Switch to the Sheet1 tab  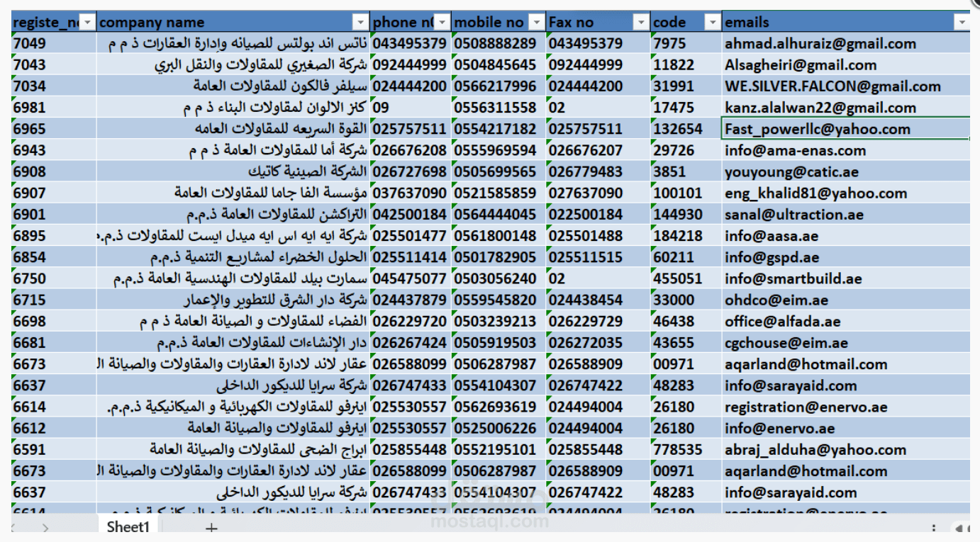(x=128, y=527)
